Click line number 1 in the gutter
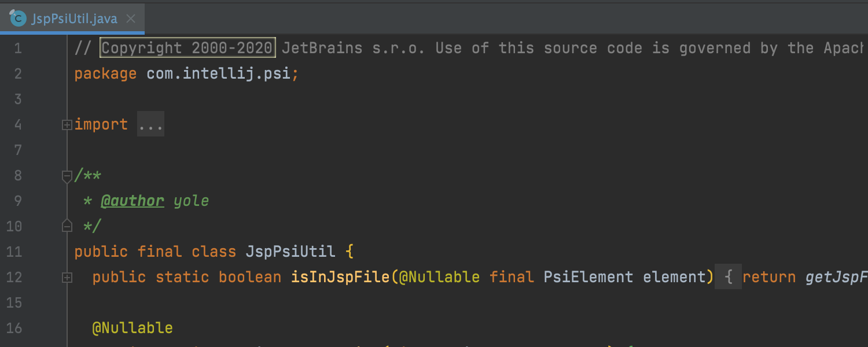The image size is (868, 347). (18, 48)
